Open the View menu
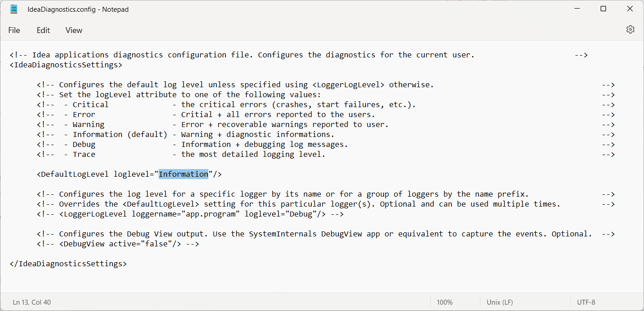Image resolution: width=644 pixels, height=311 pixels. click(x=74, y=30)
